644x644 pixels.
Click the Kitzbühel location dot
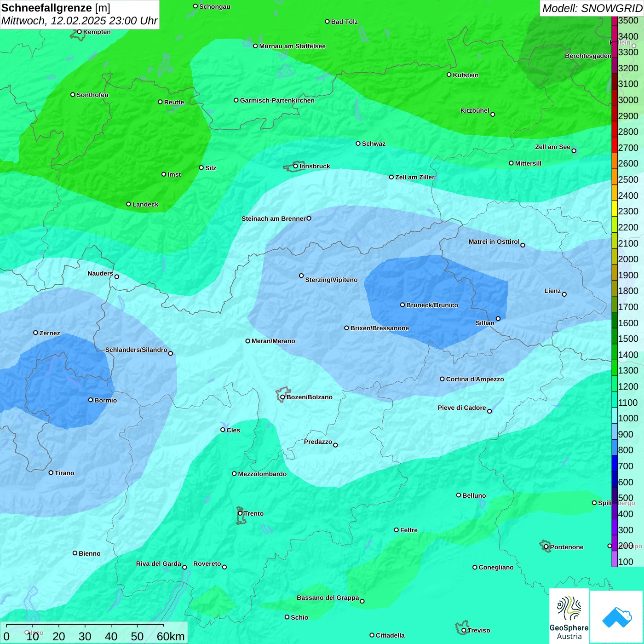493,115
